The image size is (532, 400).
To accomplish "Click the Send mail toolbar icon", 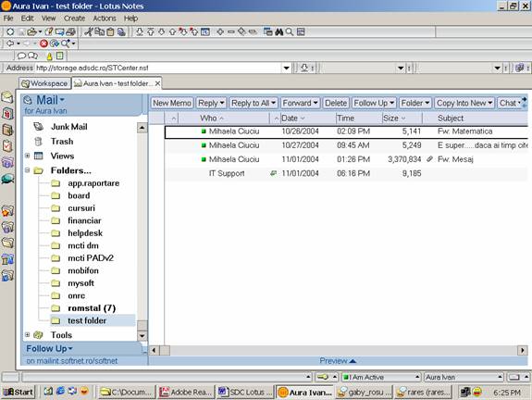I will tap(60, 31).
